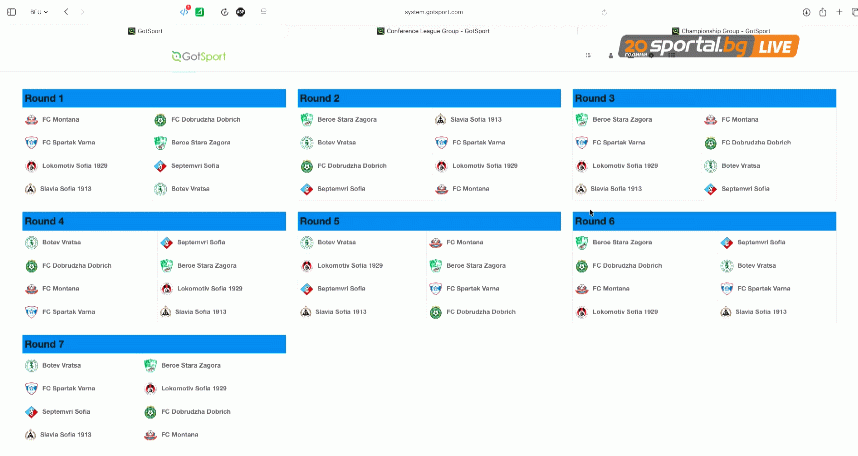Click the browser back arrow

(66, 12)
